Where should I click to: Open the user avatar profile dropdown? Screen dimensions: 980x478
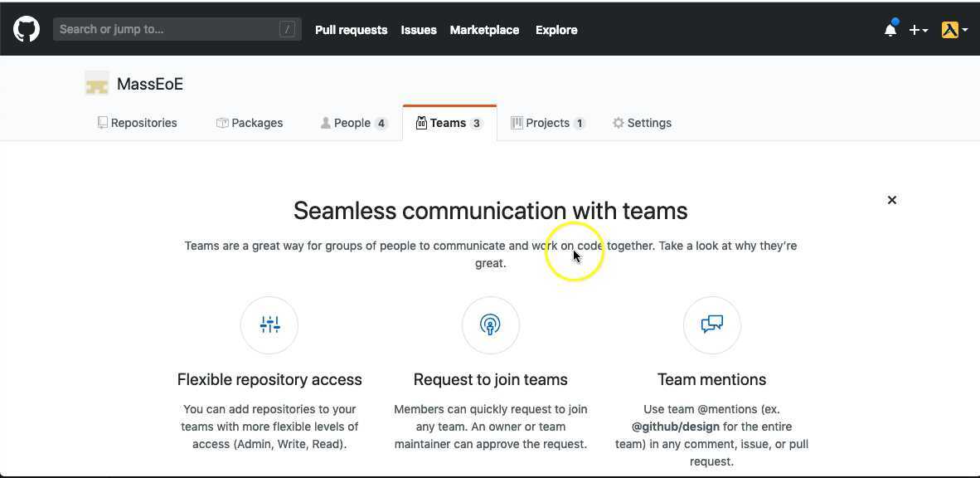coord(954,30)
